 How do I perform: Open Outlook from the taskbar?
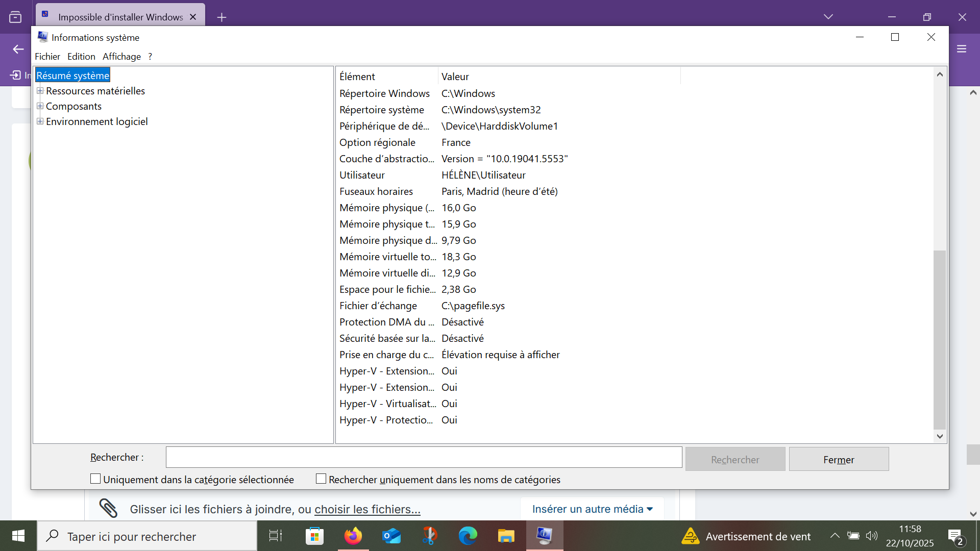[x=391, y=536]
